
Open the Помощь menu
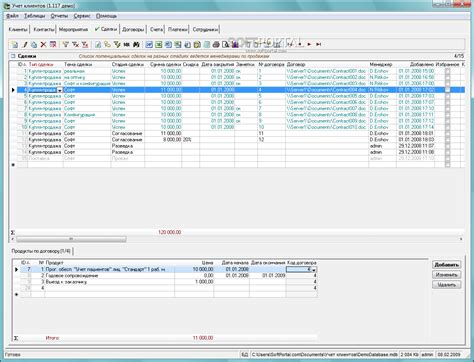click(x=106, y=16)
